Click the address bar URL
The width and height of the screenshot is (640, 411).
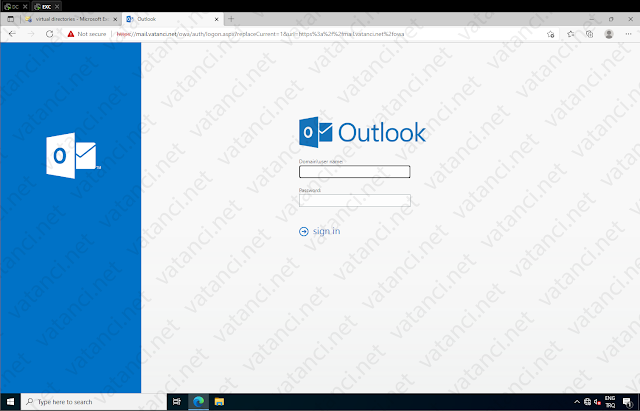tap(260, 34)
